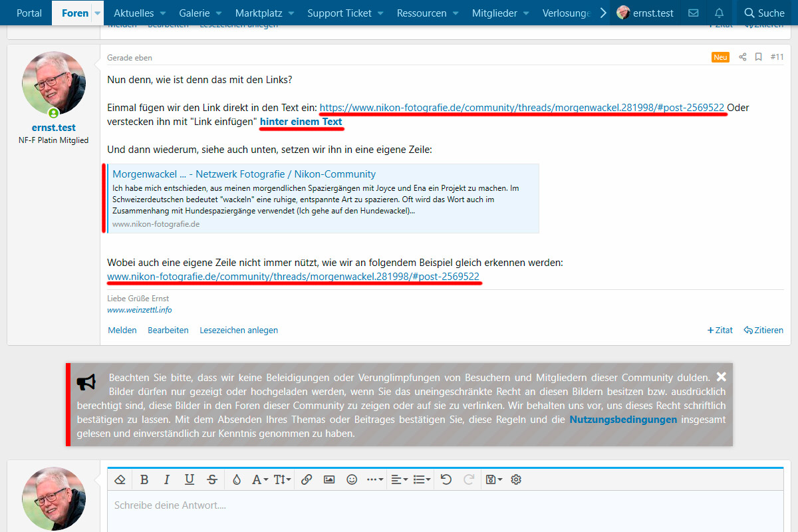Screen dimensions: 798x532
Task: Open the font size dropdown
Action: pos(282,479)
